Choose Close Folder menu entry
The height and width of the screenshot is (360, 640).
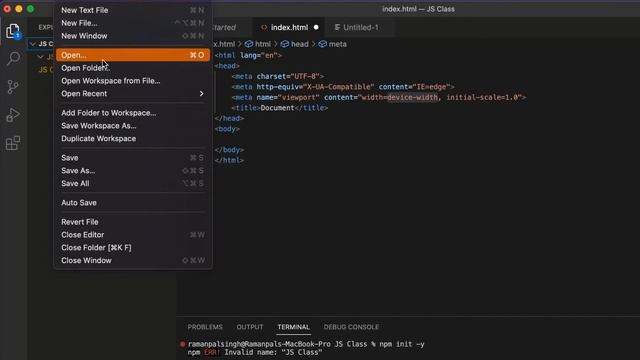(x=133, y=248)
